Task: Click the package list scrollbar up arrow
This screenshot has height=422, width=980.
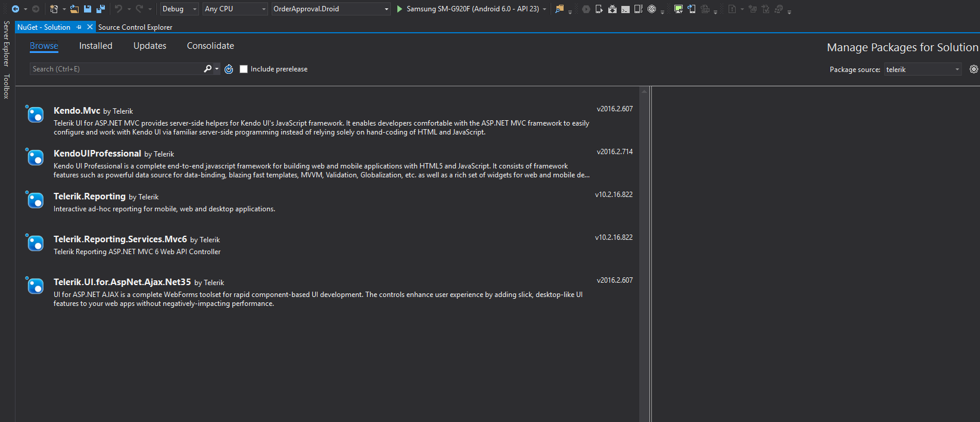Action: (644, 92)
